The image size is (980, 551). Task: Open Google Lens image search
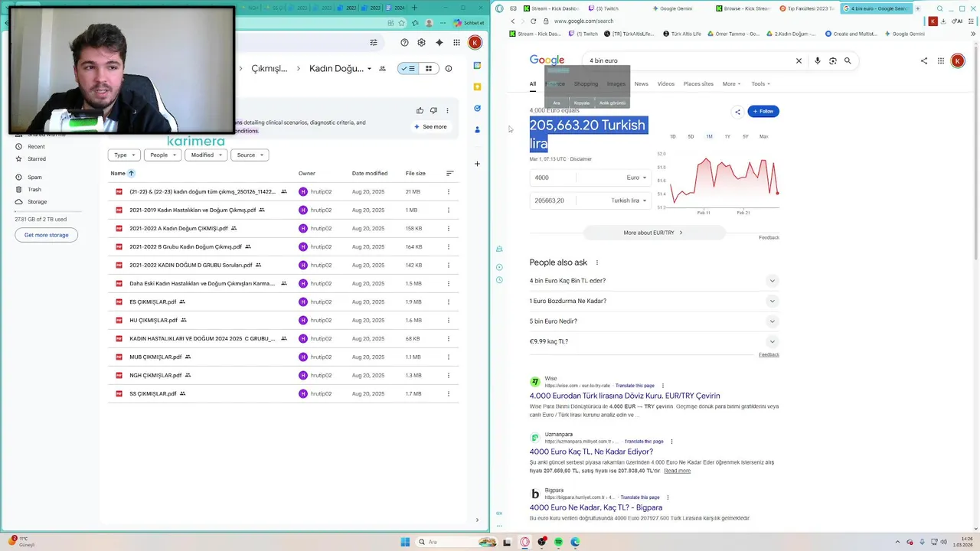click(x=833, y=60)
